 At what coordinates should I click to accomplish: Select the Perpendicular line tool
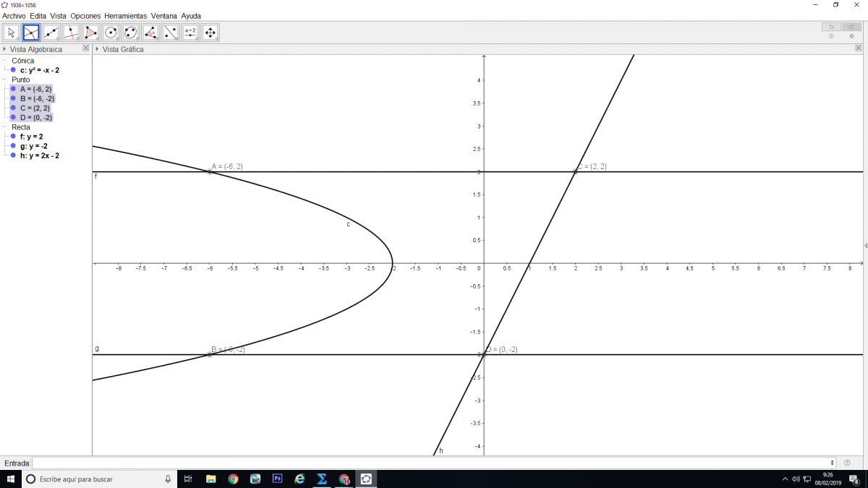[x=71, y=33]
